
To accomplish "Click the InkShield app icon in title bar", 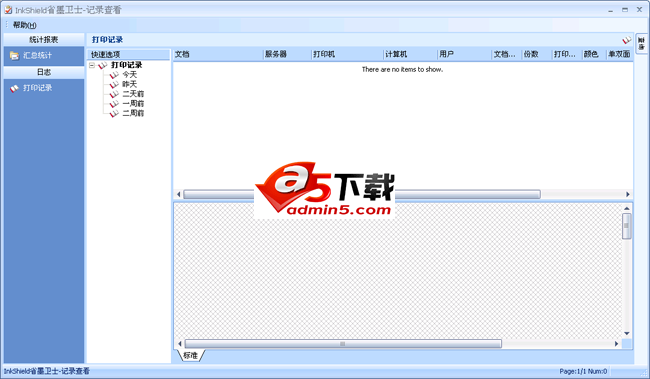I will click(8, 10).
